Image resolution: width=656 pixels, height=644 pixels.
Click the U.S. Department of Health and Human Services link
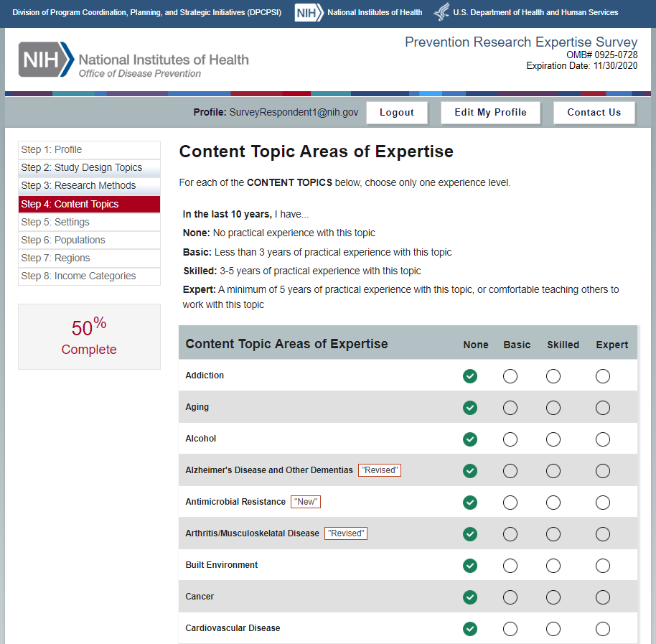point(535,13)
